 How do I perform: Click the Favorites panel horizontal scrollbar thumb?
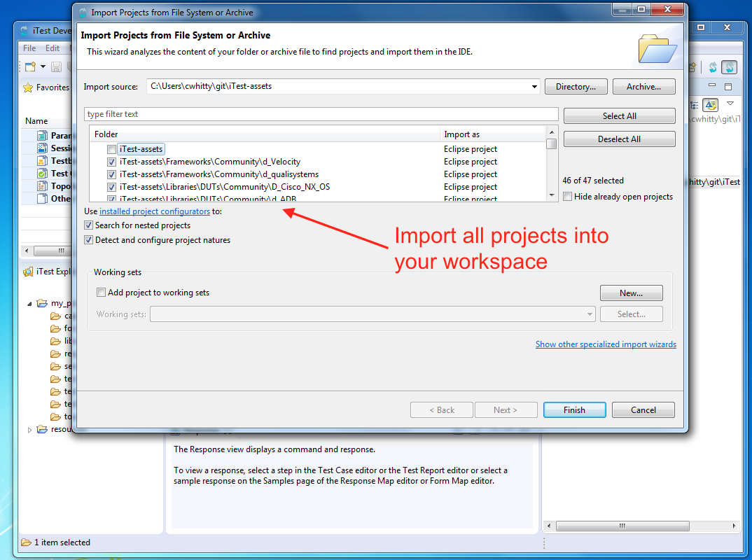[x=53, y=251]
